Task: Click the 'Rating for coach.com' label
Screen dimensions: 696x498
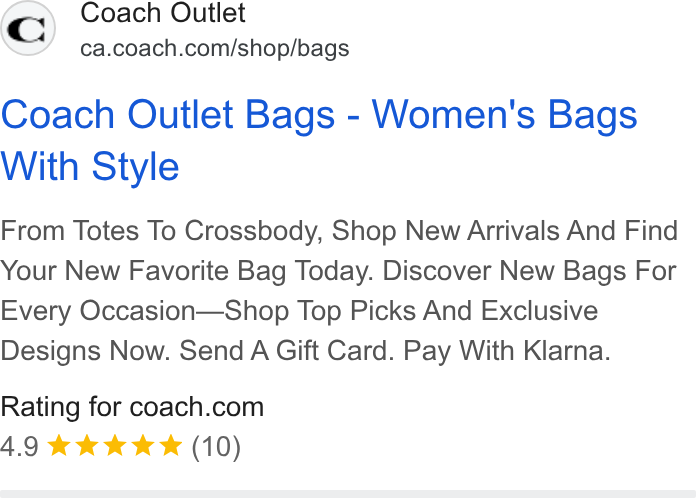Action: [132, 407]
